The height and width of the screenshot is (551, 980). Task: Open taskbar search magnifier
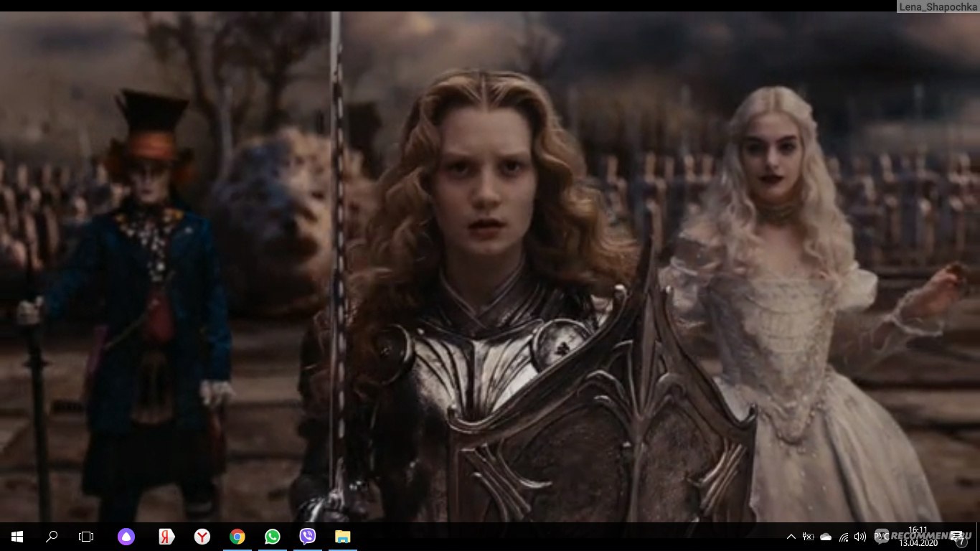(x=52, y=537)
